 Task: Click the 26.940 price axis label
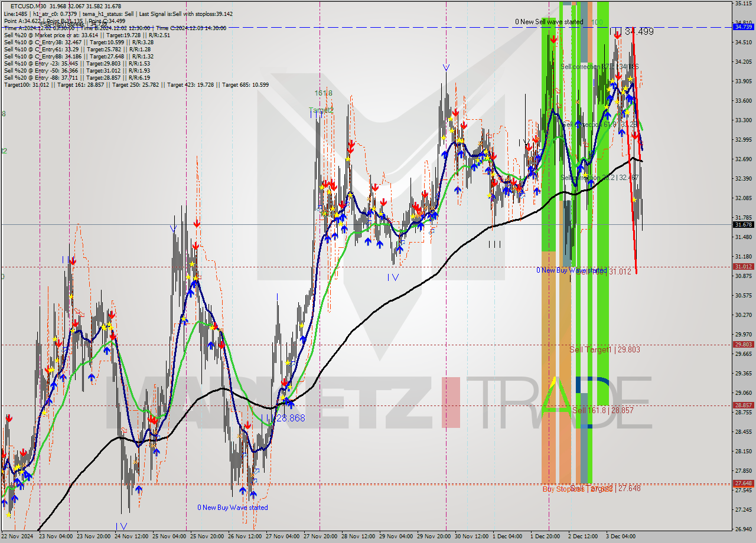pos(743,529)
